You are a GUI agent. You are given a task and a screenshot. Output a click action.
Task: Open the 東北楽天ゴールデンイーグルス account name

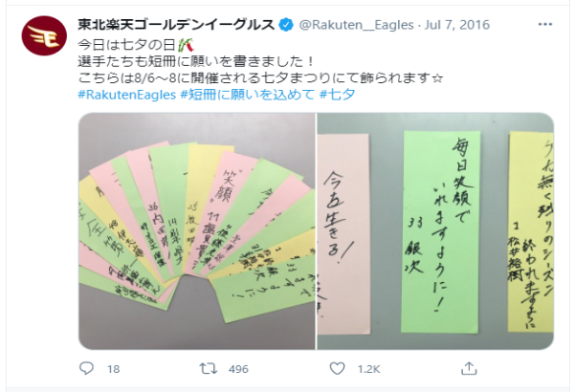176,25
